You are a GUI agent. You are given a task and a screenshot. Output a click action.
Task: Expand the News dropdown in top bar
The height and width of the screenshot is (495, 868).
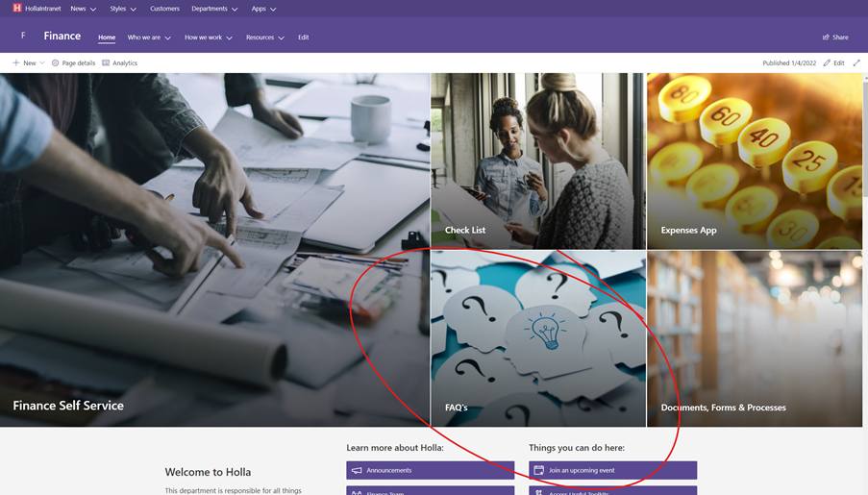tap(93, 9)
